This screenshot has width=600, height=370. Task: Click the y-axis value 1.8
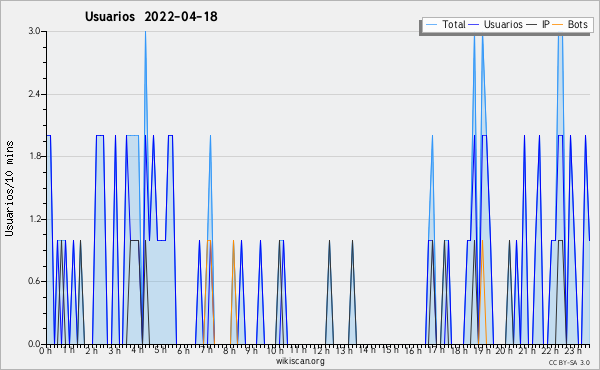pos(34,156)
